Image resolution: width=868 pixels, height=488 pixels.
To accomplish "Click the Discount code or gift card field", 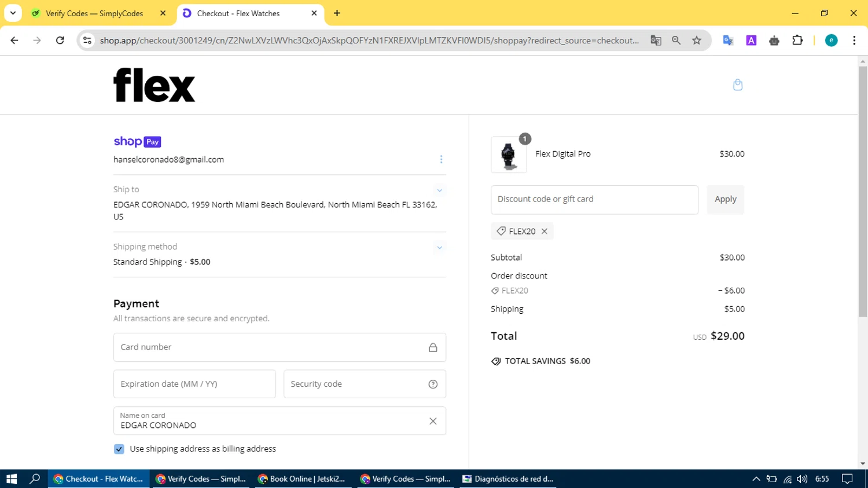I will click(594, 200).
